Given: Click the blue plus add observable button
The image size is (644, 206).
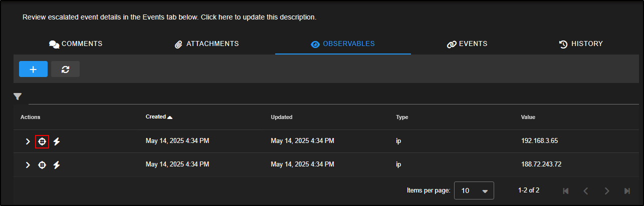Looking at the screenshot, I should click(x=33, y=69).
